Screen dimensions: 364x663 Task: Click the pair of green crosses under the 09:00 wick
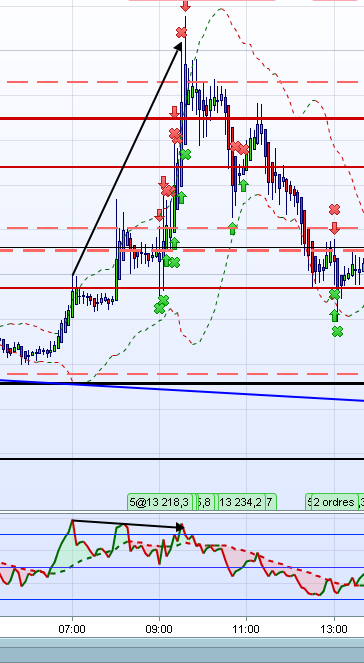tap(161, 304)
